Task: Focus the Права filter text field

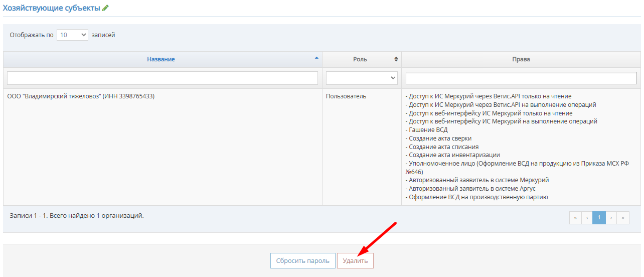Action: click(521, 78)
